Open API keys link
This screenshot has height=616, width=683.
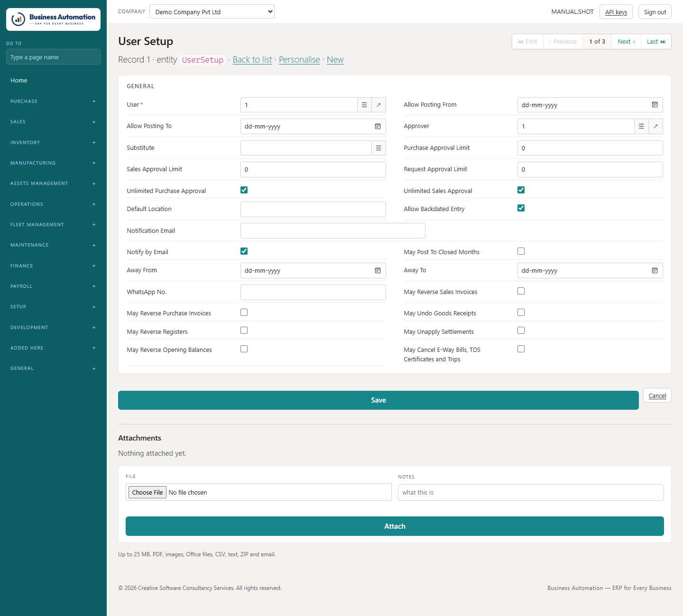pyautogui.click(x=616, y=12)
